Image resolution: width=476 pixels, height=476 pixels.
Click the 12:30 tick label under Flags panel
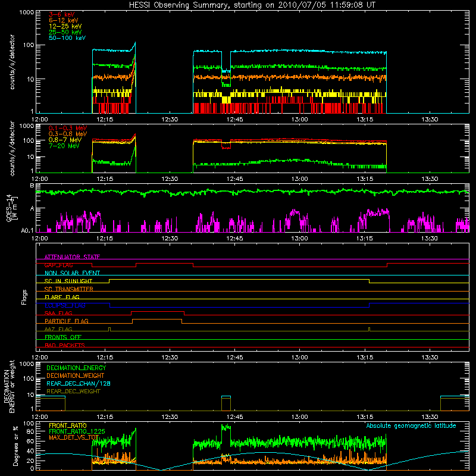coord(170,358)
